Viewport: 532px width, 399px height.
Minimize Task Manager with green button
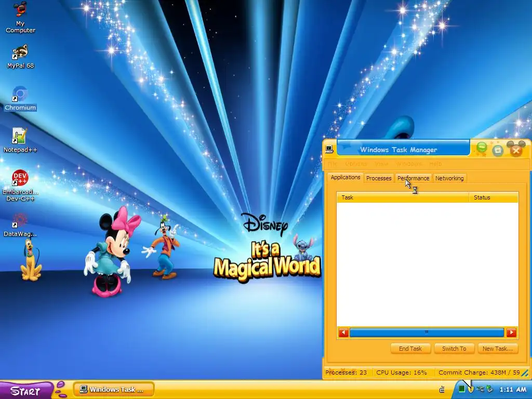[482, 148]
